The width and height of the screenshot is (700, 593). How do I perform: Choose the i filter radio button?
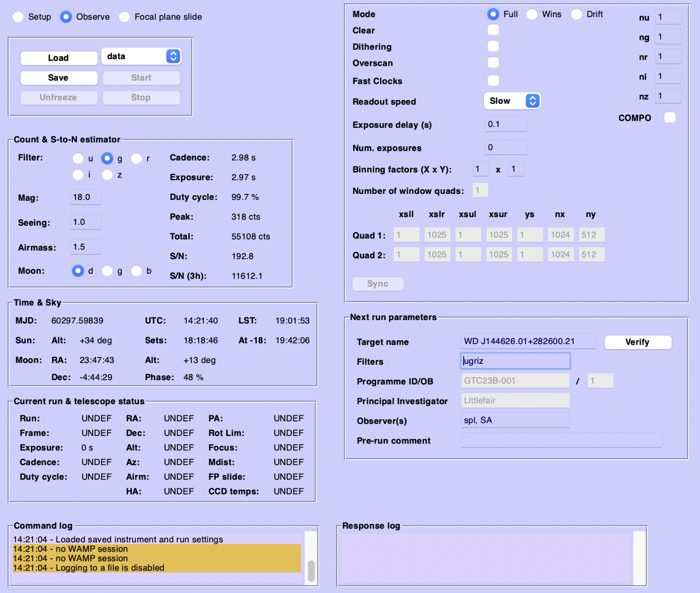pos(78,174)
